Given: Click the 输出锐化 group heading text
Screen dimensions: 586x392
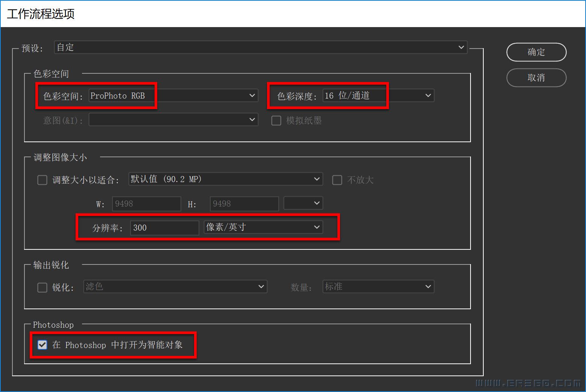Looking at the screenshot, I should (x=51, y=265).
